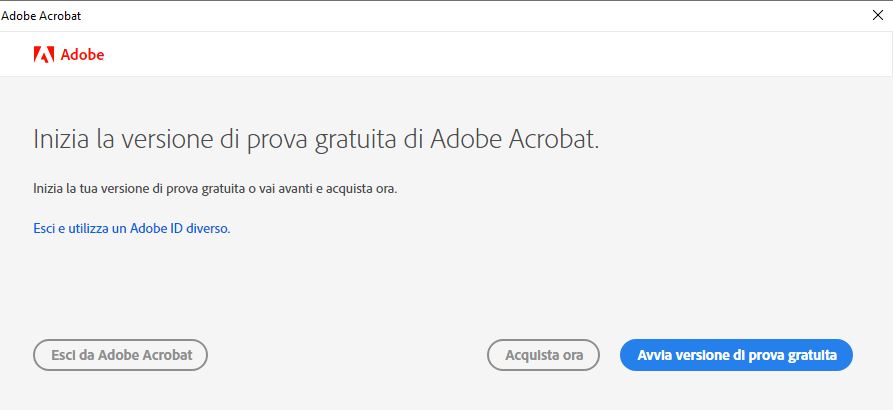Choose Acquista ora to buy now

tap(543, 355)
